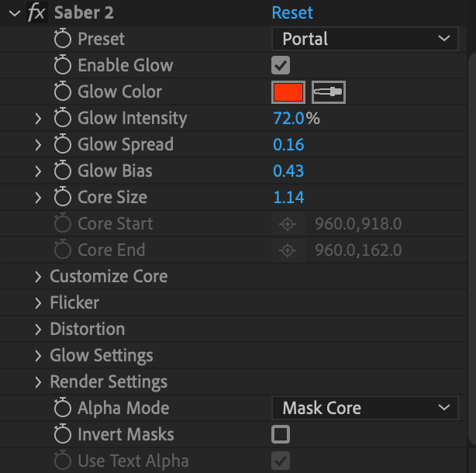Viewport: 476px width, 473px height.
Task: Enable the Glow Spread stopwatch
Action: coord(63,145)
